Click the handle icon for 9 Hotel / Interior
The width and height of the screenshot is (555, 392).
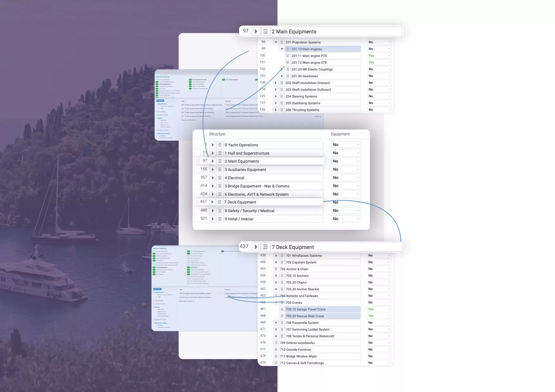pyautogui.click(x=220, y=219)
